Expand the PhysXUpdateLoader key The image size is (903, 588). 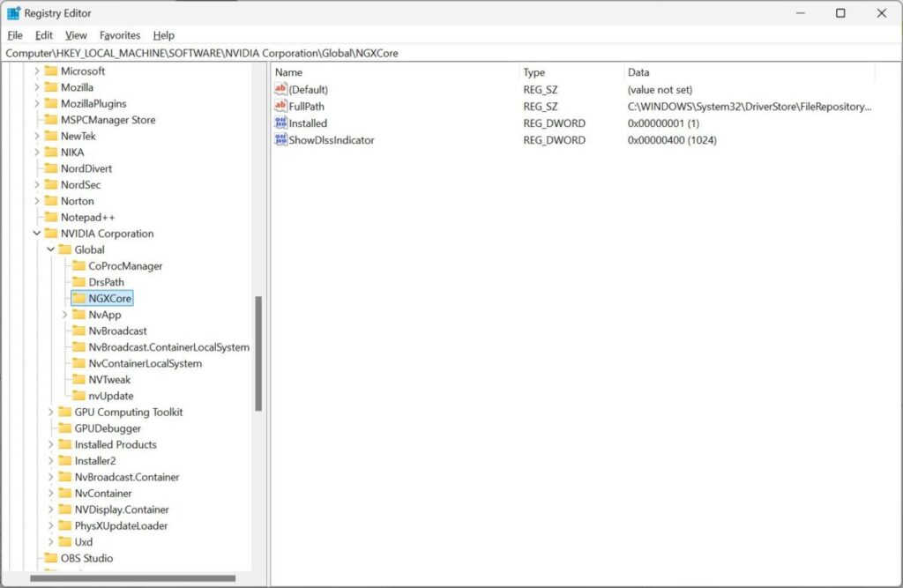[50, 525]
